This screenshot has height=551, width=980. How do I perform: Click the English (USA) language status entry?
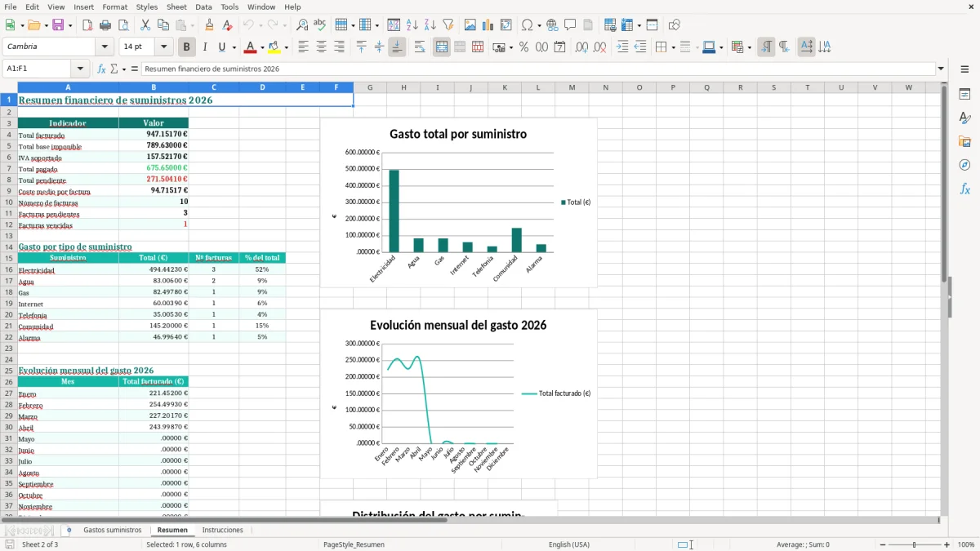[569, 544]
